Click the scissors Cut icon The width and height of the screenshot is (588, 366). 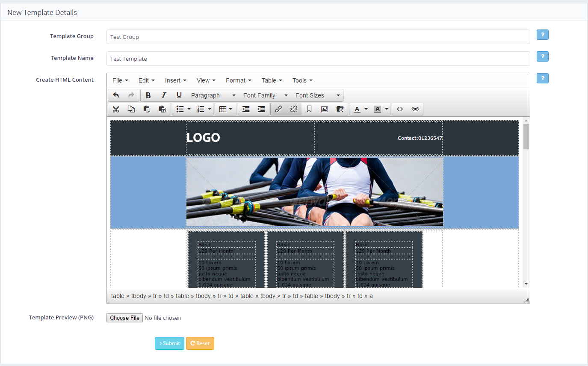115,109
